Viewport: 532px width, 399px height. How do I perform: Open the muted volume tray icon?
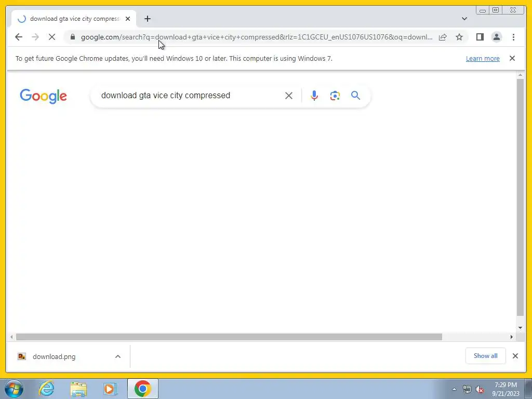point(480,390)
